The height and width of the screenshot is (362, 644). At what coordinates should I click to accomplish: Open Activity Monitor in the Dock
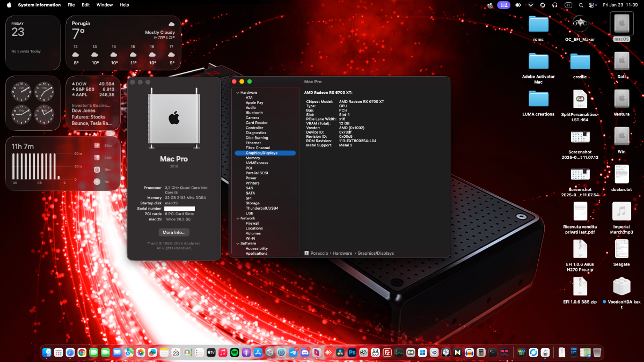click(399, 353)
